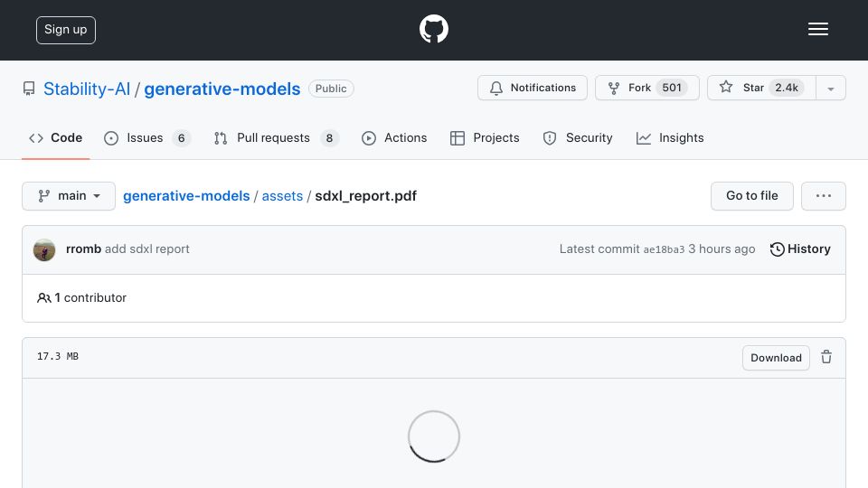
Task: Click the Pull requests count badge 8
Action: 329,137
